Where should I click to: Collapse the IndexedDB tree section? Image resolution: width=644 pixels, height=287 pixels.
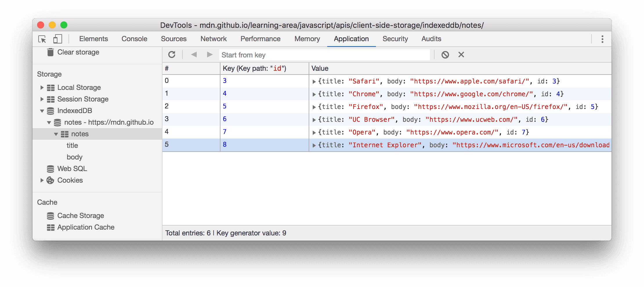(x=42, y=110)
